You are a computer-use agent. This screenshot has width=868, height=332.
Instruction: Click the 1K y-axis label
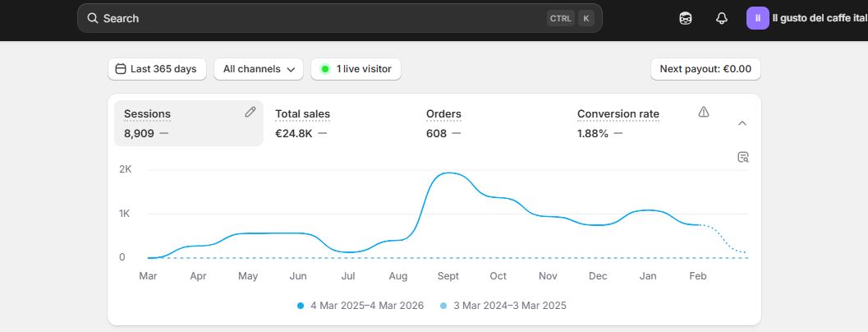coord(124,214)
